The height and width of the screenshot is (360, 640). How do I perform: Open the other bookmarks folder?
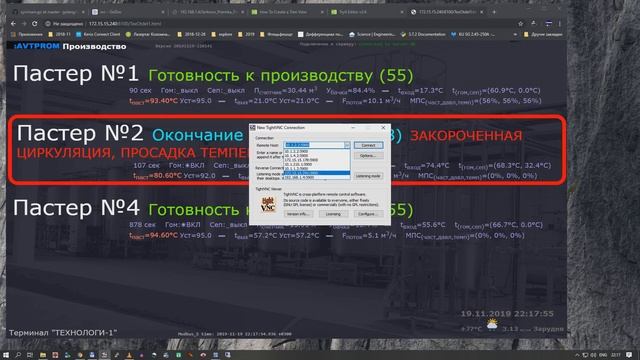click(x=543, y=35)
